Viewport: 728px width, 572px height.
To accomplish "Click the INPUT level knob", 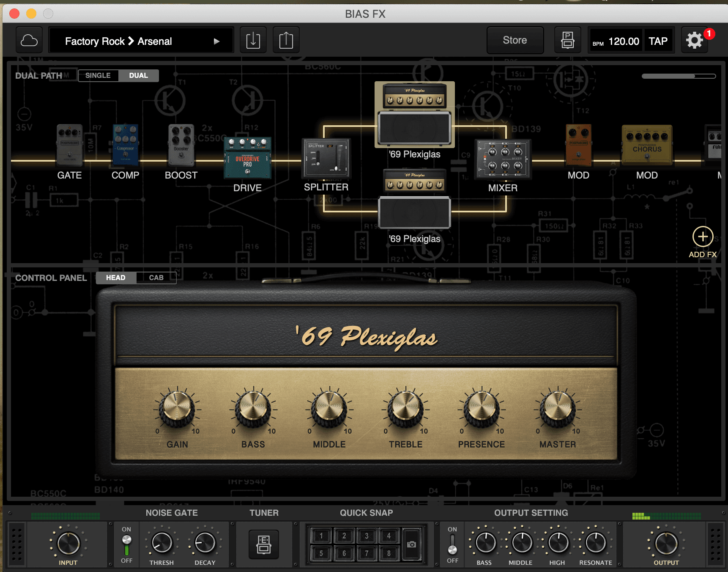I will pos(68,544).
